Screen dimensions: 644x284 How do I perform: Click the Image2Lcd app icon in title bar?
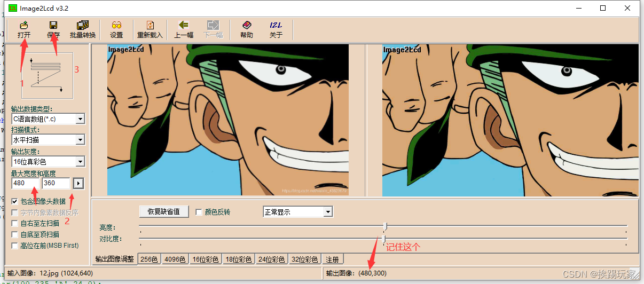pyautogui.click(x=12, y=8)
